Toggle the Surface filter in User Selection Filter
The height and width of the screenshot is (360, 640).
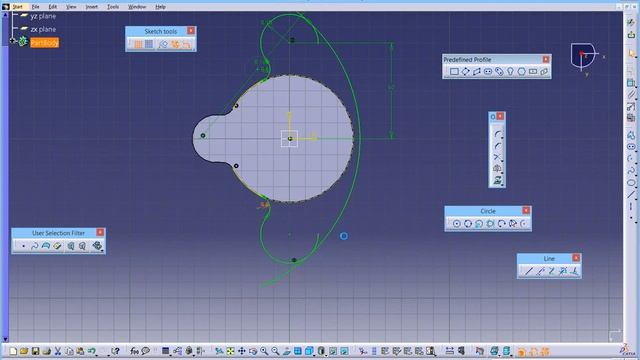click(46, 246)
